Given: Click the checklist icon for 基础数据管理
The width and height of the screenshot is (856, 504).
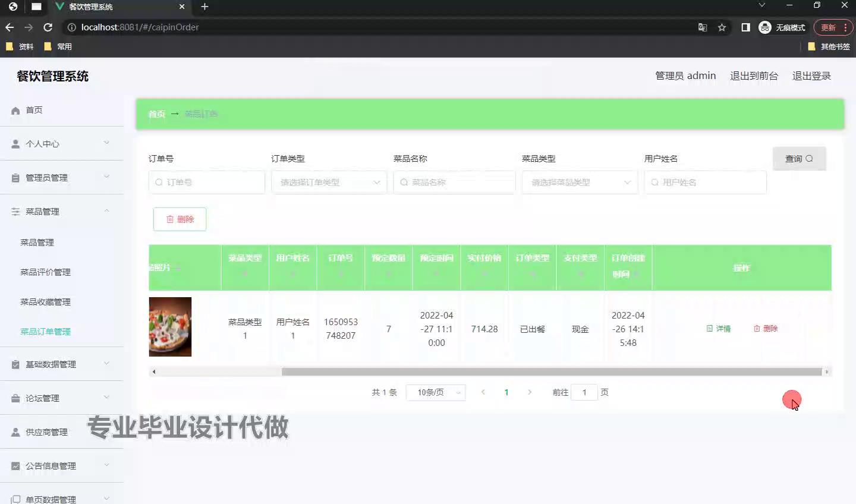Looking at the screenshot, I should 15,364.
